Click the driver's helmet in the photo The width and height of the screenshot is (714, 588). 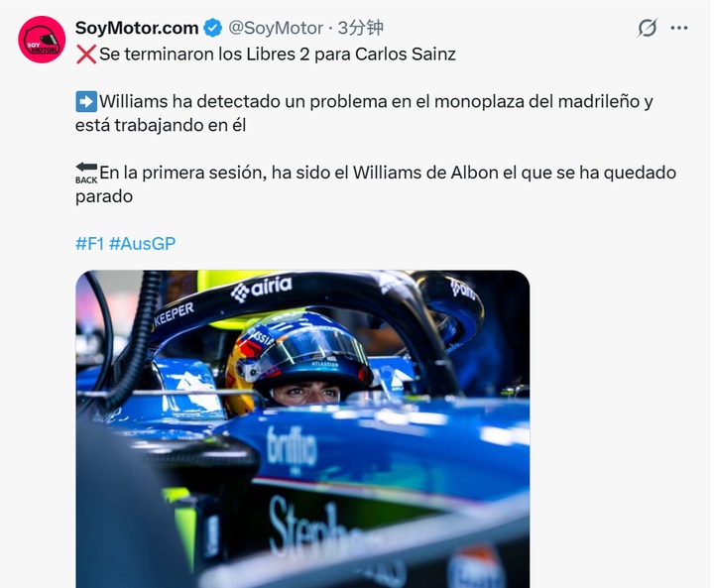[298, 360]
